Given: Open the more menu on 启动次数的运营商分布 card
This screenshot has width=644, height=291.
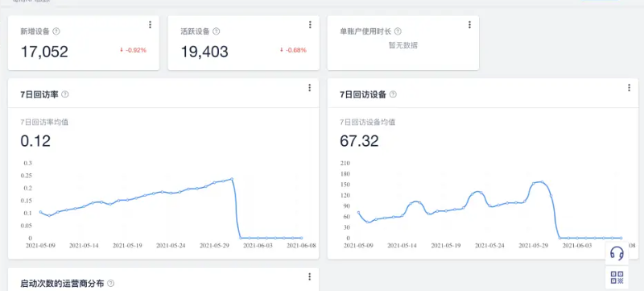Looking at the screenshot, I should pyautogui.click(x=309, y=276).
